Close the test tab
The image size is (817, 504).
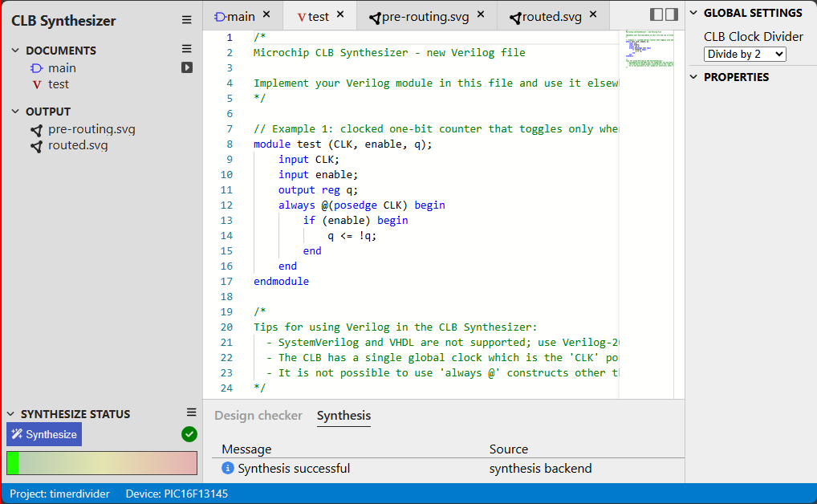click(x=340, y=14)
